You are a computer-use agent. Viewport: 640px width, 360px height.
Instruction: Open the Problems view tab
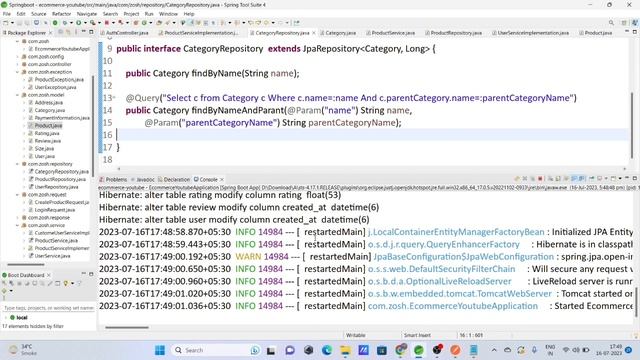[113, 180]
